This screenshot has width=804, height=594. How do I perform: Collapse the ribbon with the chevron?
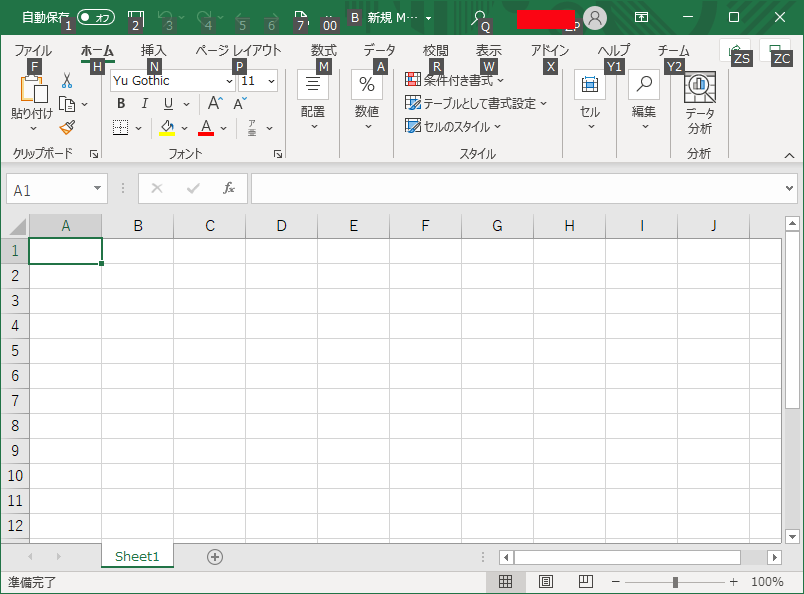(789, 155)
